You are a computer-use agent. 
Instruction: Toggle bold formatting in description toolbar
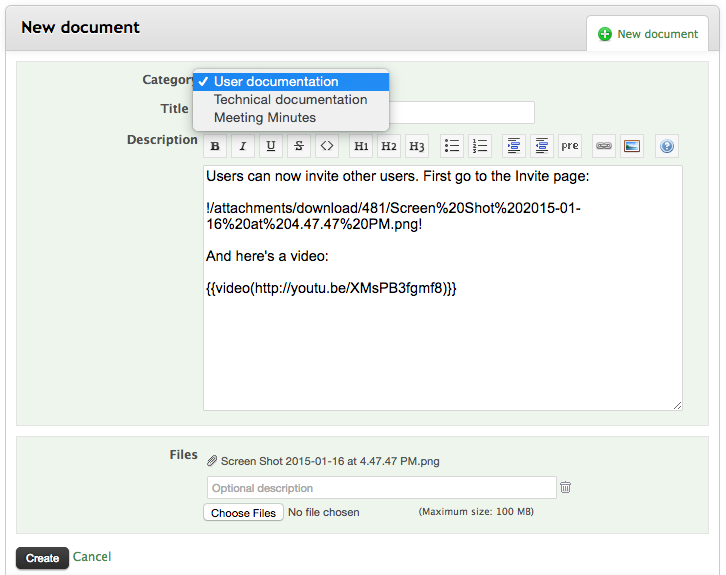click(215, 146)
